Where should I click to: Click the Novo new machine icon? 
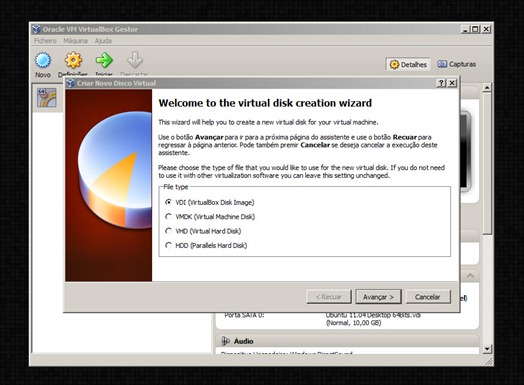pyautogui.click(x=43, y=61)
